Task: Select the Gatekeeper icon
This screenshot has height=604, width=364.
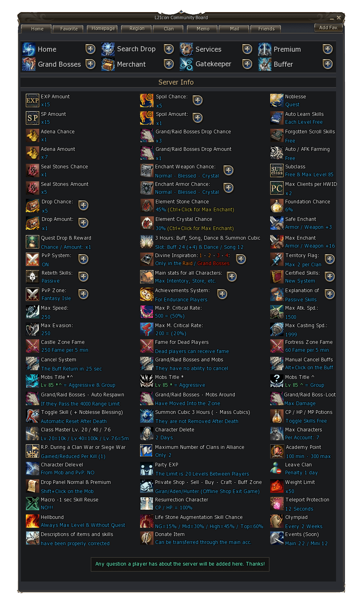Action: (186, 64)
